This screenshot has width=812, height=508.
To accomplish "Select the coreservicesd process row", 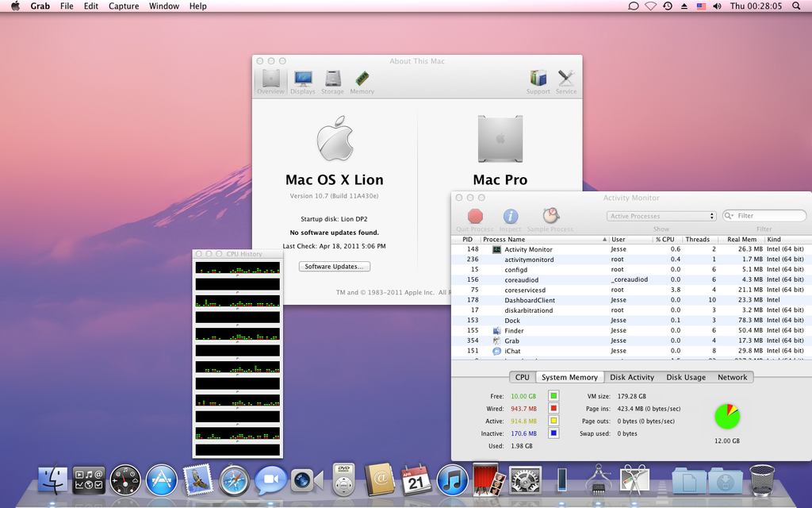I will point(631,290).
